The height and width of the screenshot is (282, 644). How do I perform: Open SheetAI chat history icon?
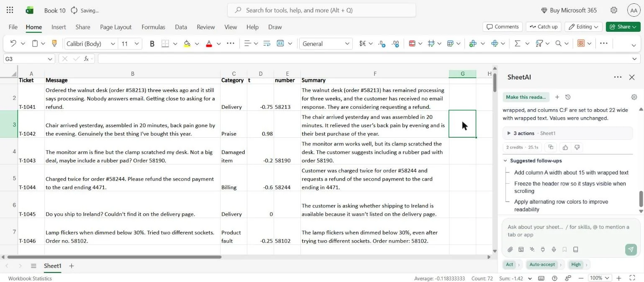[568, 97]
